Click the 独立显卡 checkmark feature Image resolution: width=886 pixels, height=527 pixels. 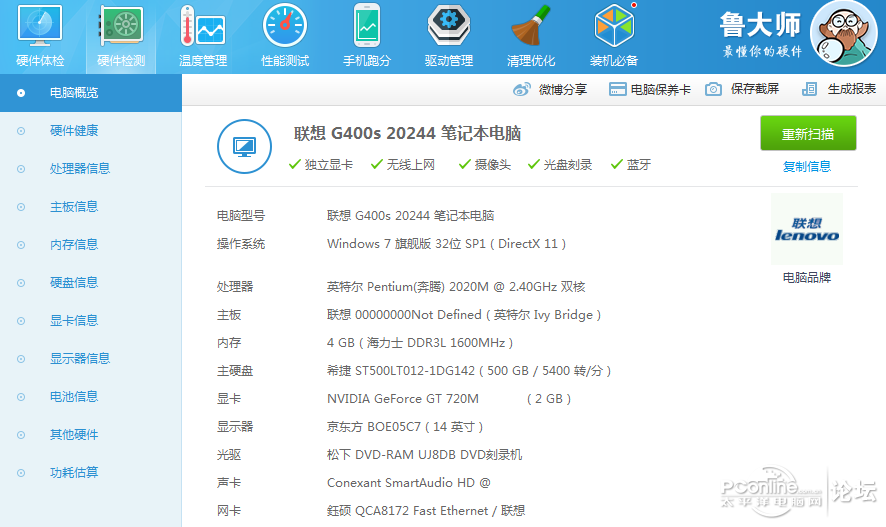tap(320, 164)
